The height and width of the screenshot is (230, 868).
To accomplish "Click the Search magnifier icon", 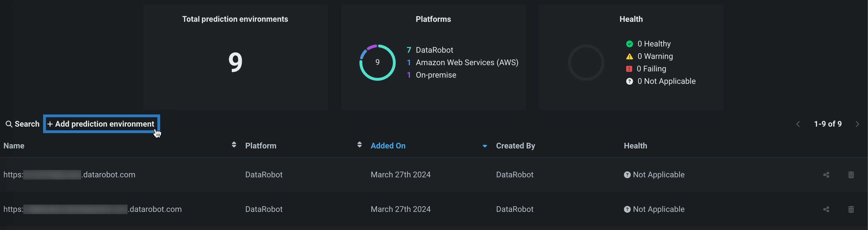I will [x=9, y=124].
